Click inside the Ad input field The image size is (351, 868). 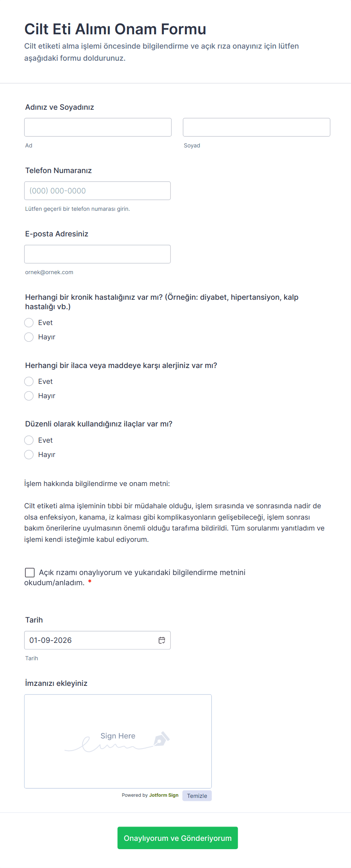(x=97, y=127)
